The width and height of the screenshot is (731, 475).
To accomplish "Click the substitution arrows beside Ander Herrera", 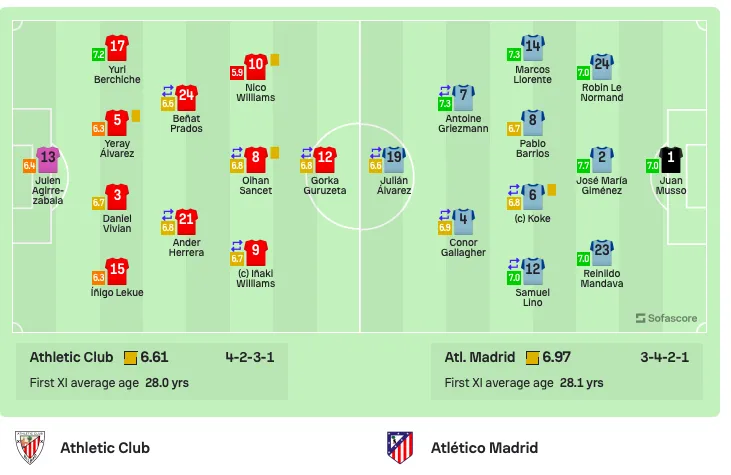I will 168,214.
